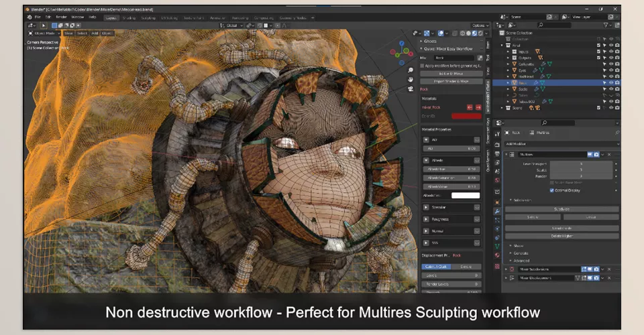Expand the Normal section
The width and height of the screenshot is (644, 335).
[x=426, y=231]
